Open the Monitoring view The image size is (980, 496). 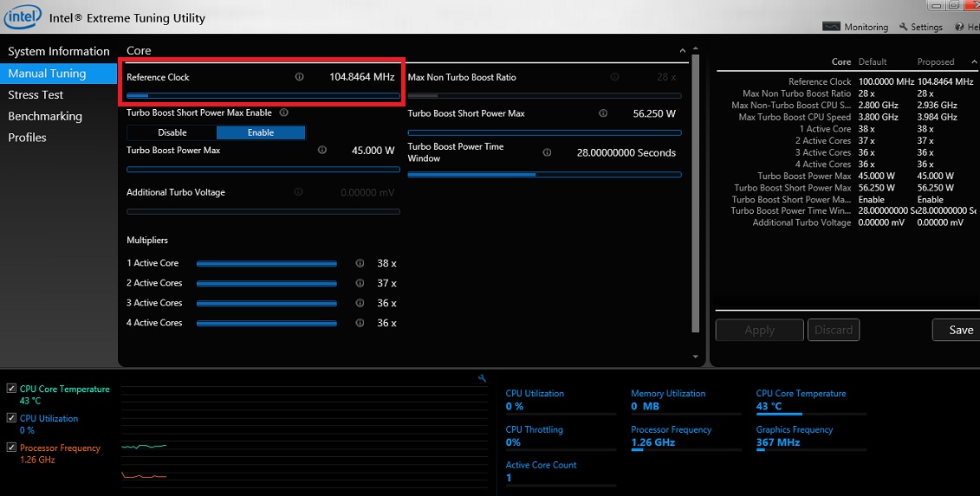point(855,27)
